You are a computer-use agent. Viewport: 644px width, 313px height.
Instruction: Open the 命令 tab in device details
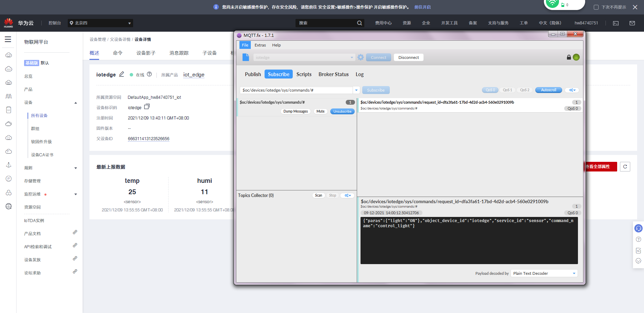118,53
